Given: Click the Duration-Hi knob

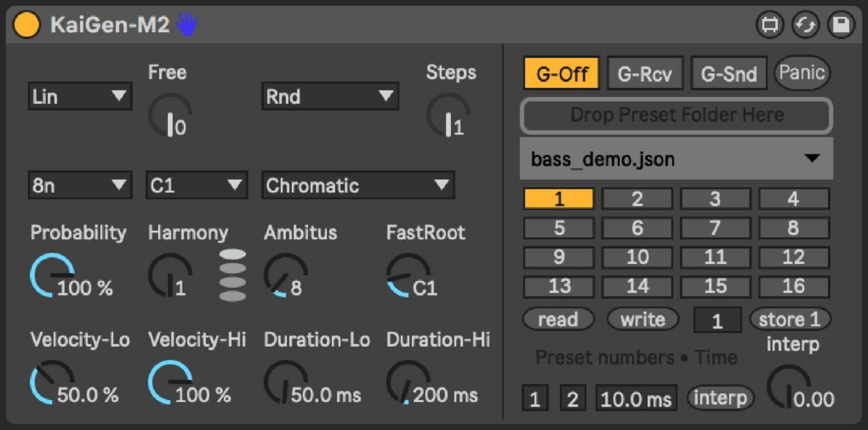Looking at the screenshot, I should [408, 383].
